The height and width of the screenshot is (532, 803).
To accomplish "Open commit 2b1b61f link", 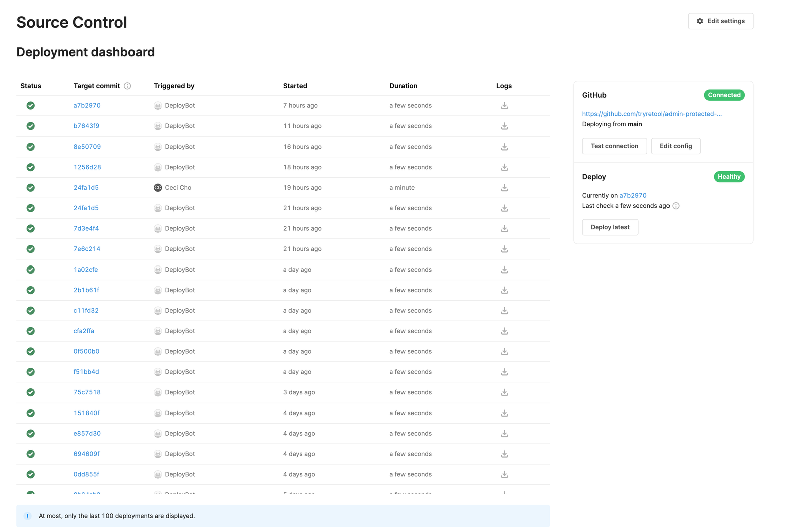I will pyautogui.click(x=86, y=290).
